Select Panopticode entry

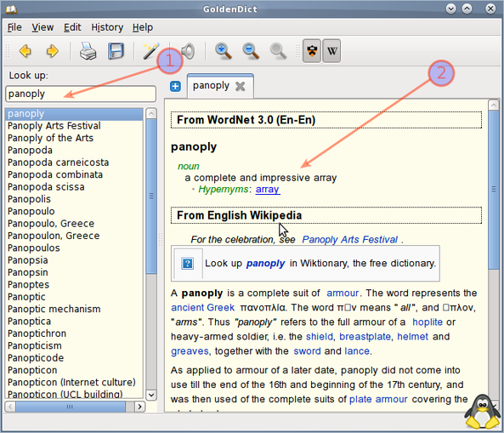coord(74,358)
